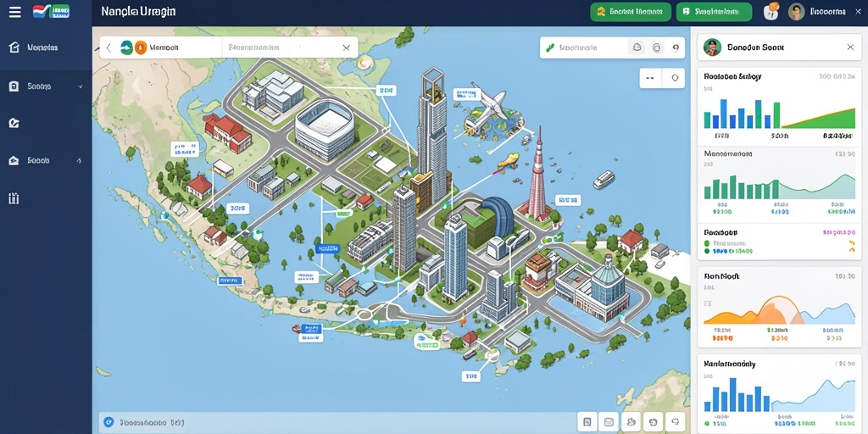The image size is (868, 434).
Task: Click the fourth bottom map tool icon
Action: tap(654, 422)
